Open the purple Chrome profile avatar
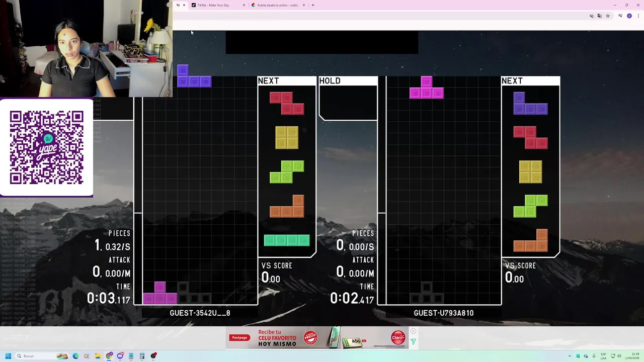The image size is (644, 362). [x=629, y=16]
